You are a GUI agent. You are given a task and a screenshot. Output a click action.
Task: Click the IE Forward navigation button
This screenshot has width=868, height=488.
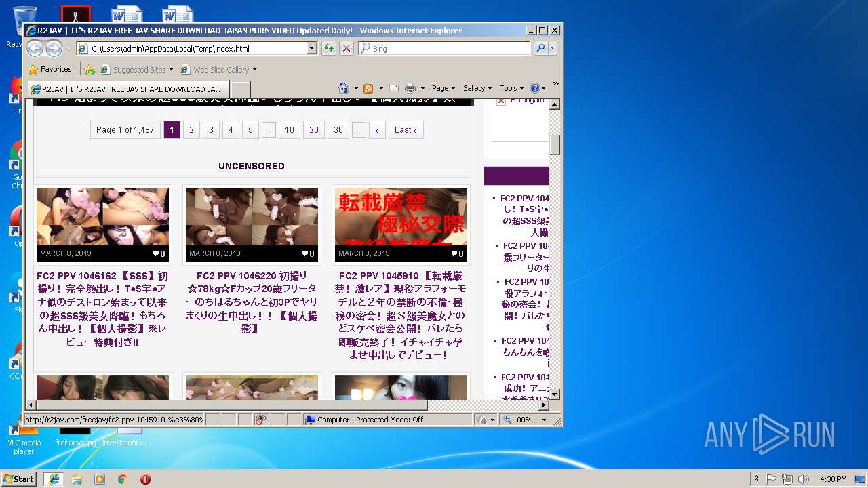point(54,48)
